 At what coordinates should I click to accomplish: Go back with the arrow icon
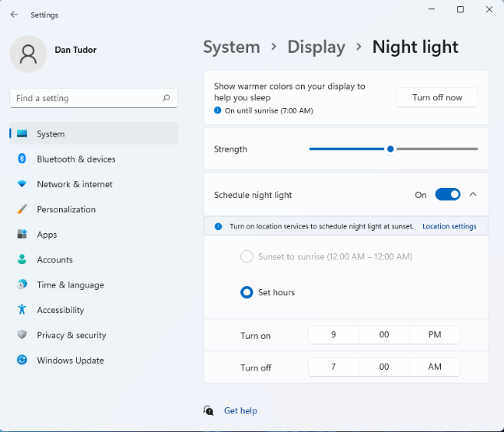click(x=14, y=15)
